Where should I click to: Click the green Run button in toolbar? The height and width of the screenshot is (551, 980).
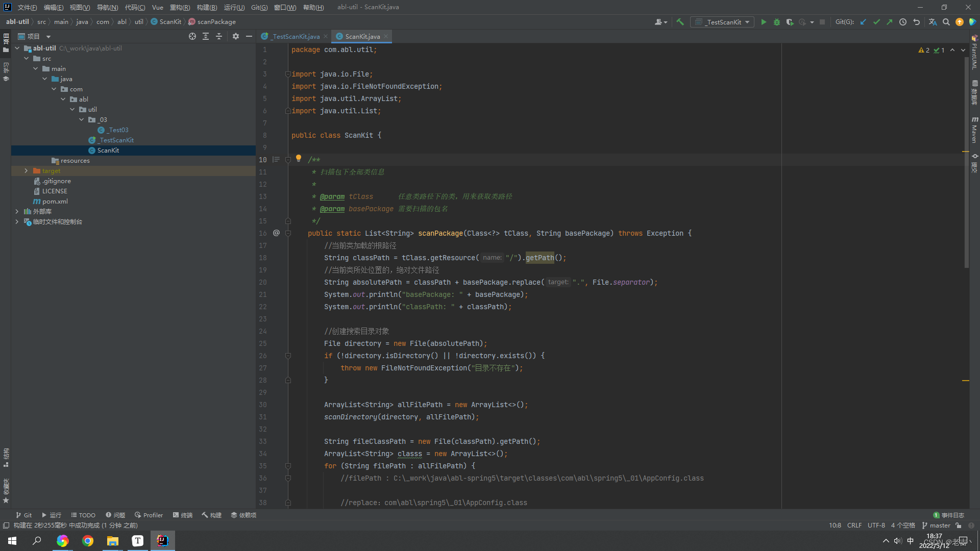pyautogui.click(x=764, y=22)
